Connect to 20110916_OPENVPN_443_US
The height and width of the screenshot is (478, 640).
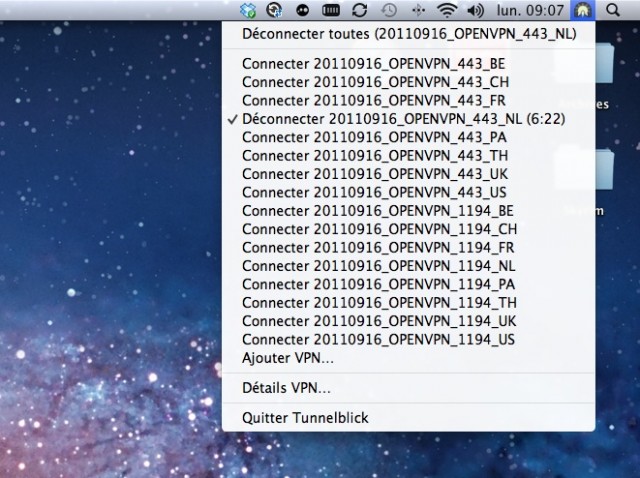(x=409, y=192)
